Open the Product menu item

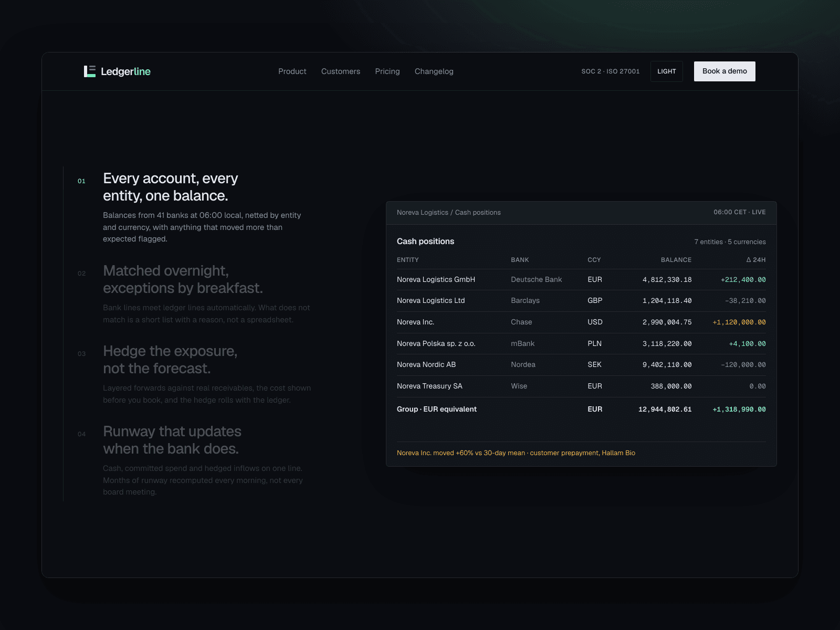point(292,71)
